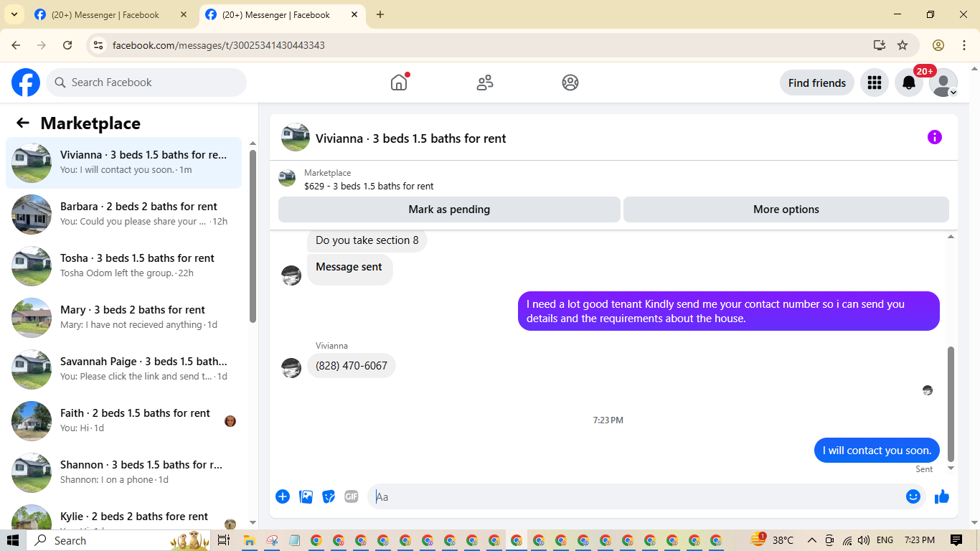The height and width of the screenshot is (551, 980).
Task: Click Mark as pending button
Action: [449, 209]
